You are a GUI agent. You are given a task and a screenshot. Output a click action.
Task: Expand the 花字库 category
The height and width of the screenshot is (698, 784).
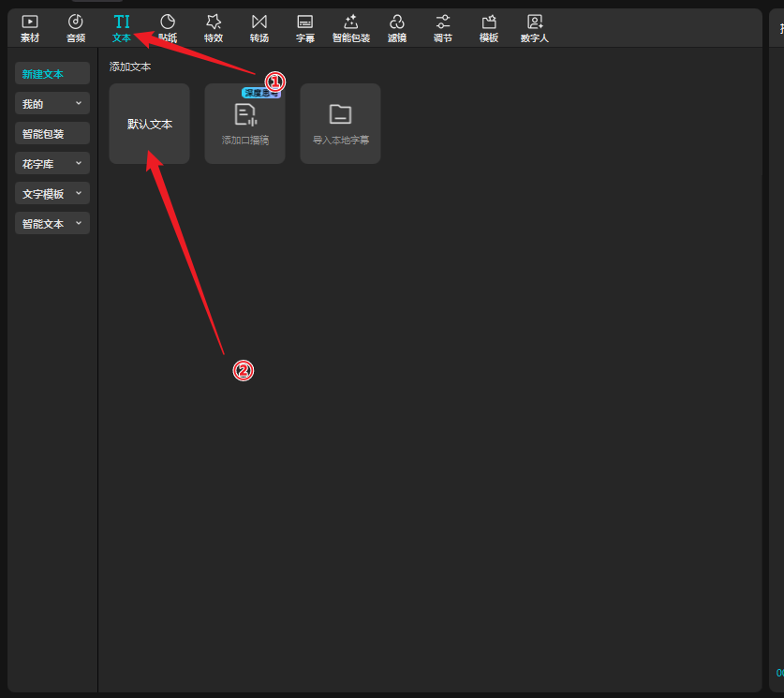[x=52, y=164]
